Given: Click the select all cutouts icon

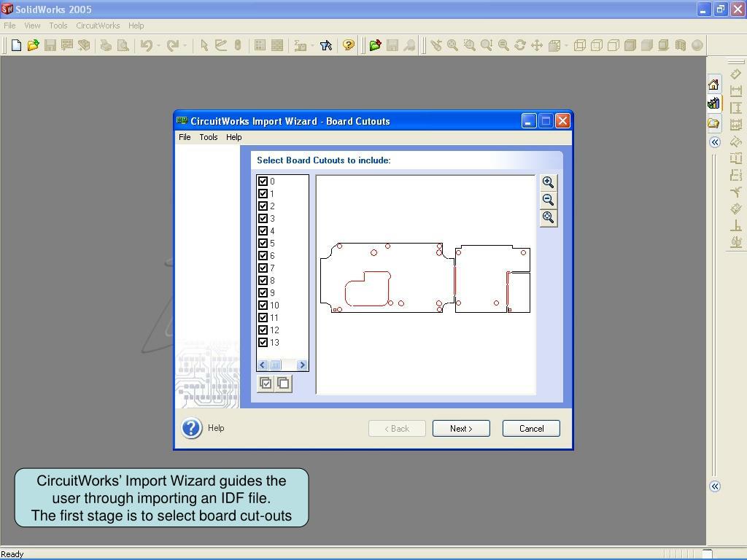Looking at the screenshot, I should 266,384.
